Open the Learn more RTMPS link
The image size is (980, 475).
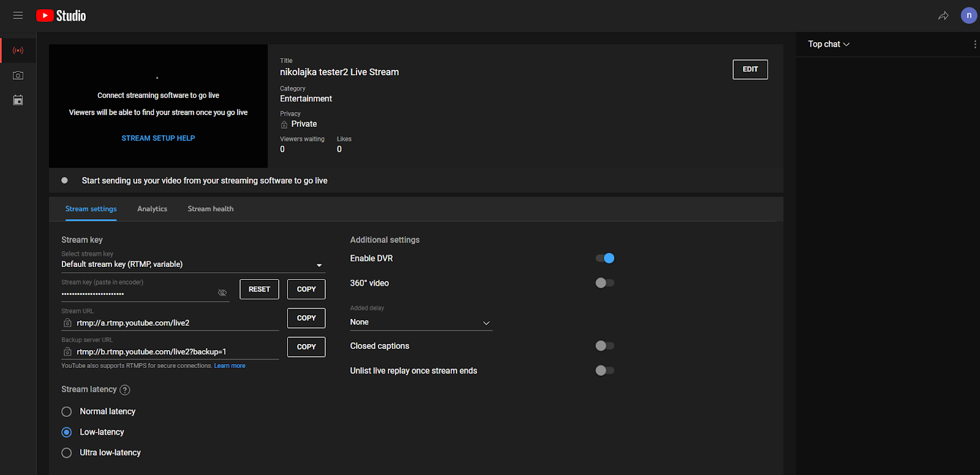(230, 366)
